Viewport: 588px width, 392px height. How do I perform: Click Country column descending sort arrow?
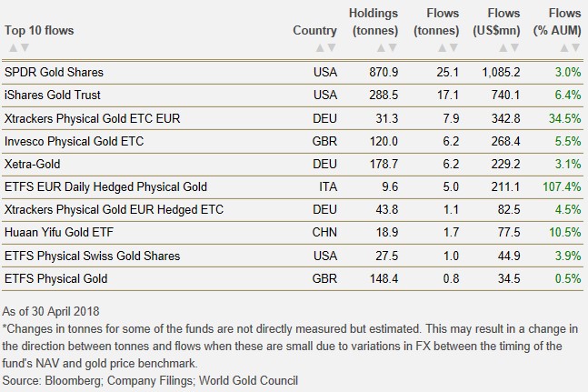pos(331,47)
